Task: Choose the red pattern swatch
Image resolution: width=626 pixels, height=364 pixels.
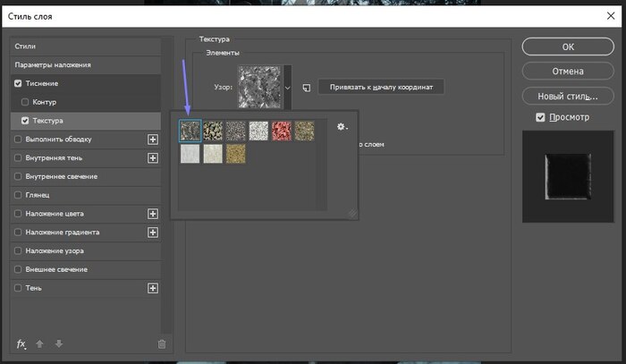Action: [282, 131]
